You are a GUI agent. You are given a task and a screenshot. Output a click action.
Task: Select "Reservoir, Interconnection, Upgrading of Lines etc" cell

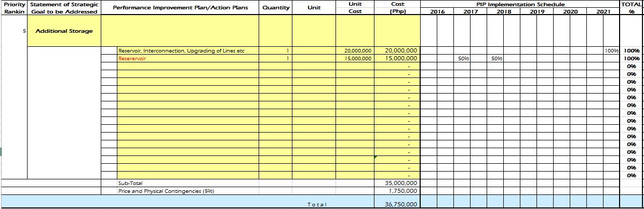(187, 50)
